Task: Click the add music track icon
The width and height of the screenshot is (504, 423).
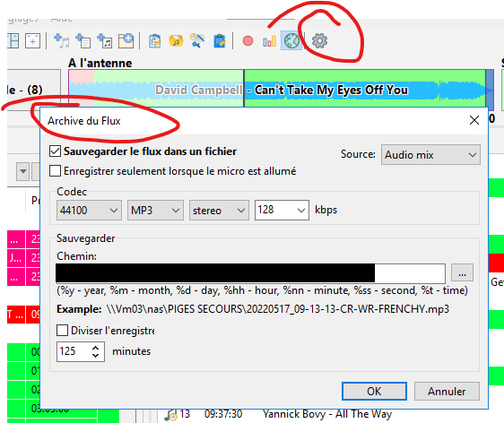Action: tap(62, 41)
